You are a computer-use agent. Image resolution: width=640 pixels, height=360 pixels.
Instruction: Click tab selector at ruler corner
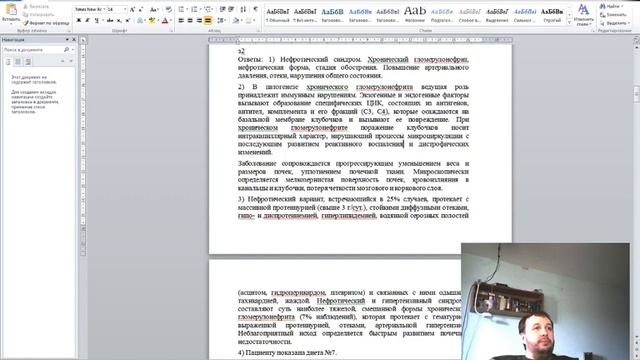pos(83,40)
